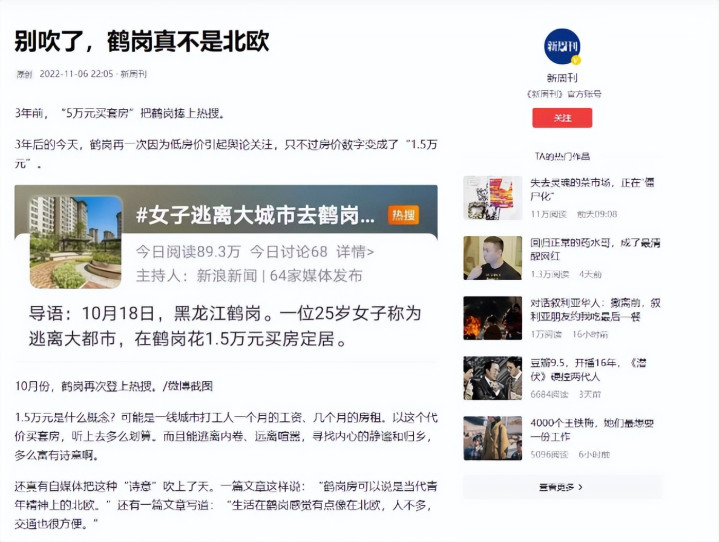Click the 新周刊 source after the date
Viewport: 719px width, 542px height.
pyautogui.click(x=133, y=74)
